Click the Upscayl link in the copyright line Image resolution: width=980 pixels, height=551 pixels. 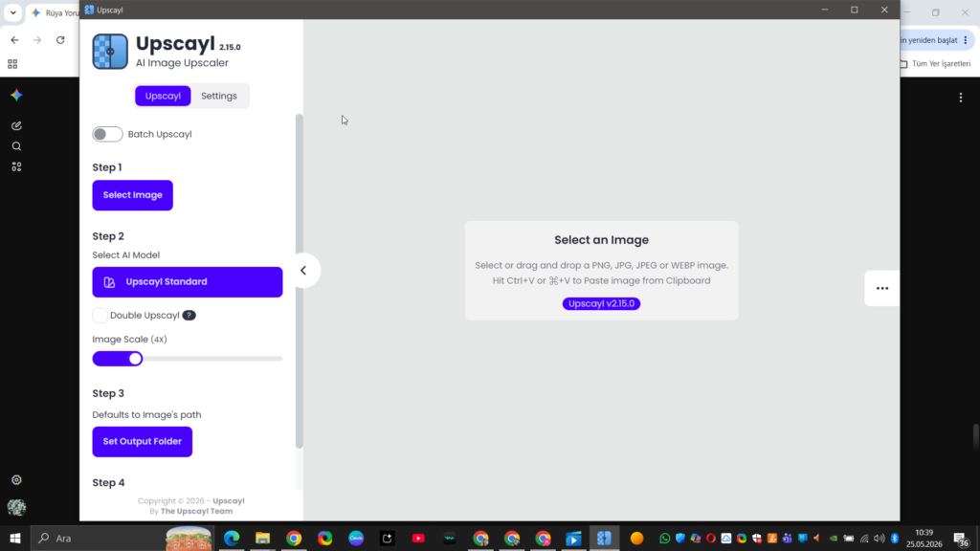pos(228,501)
